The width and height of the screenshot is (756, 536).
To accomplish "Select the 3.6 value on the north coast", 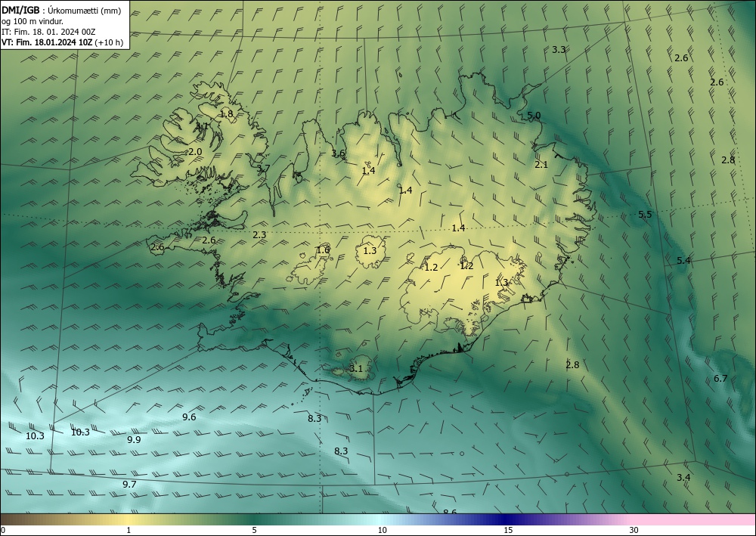I will [339, 153].
